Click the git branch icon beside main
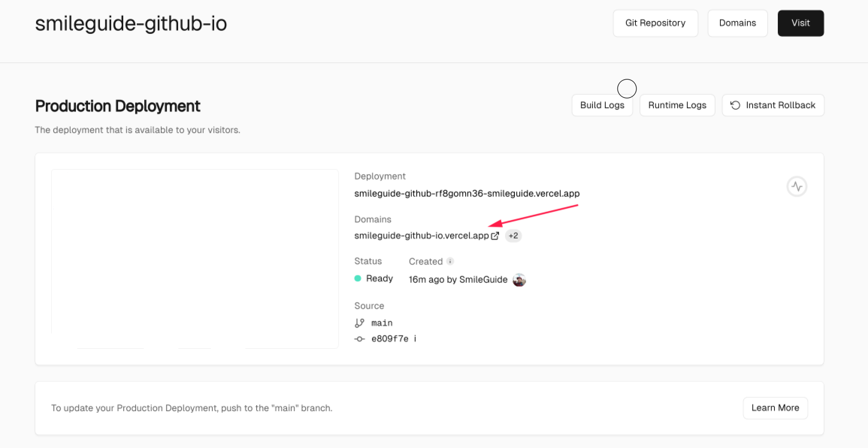Viewport: 868px width, 448px height. pyautogui.click(x=360, y=323)
